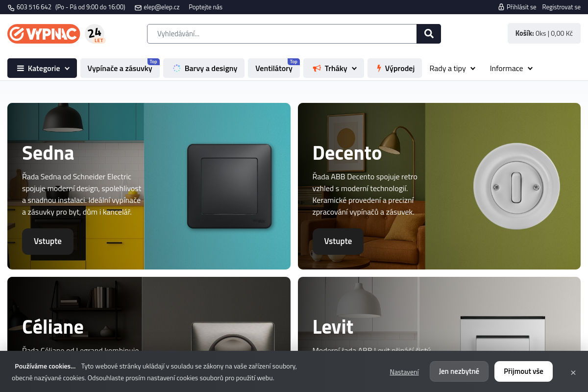The image size is (588, 392).
Task: Click the 24 let anniversary badge
Action: click(95, 34)
